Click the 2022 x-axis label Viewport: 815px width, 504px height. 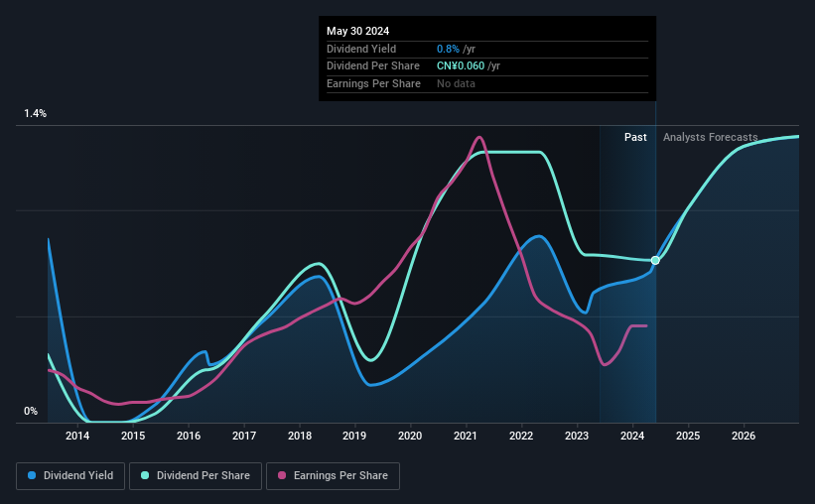[521, 436]
